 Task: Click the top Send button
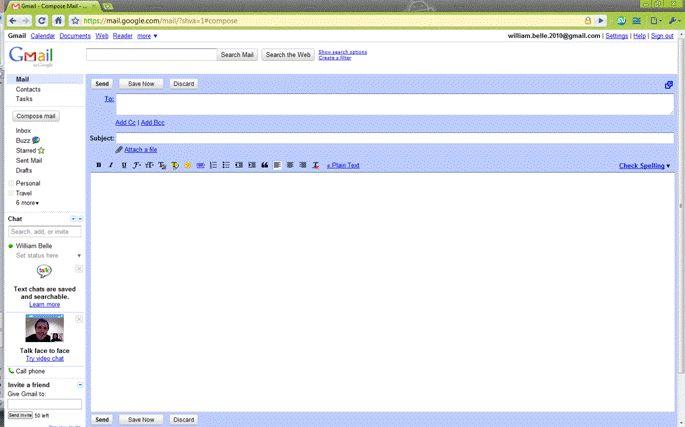102,84
